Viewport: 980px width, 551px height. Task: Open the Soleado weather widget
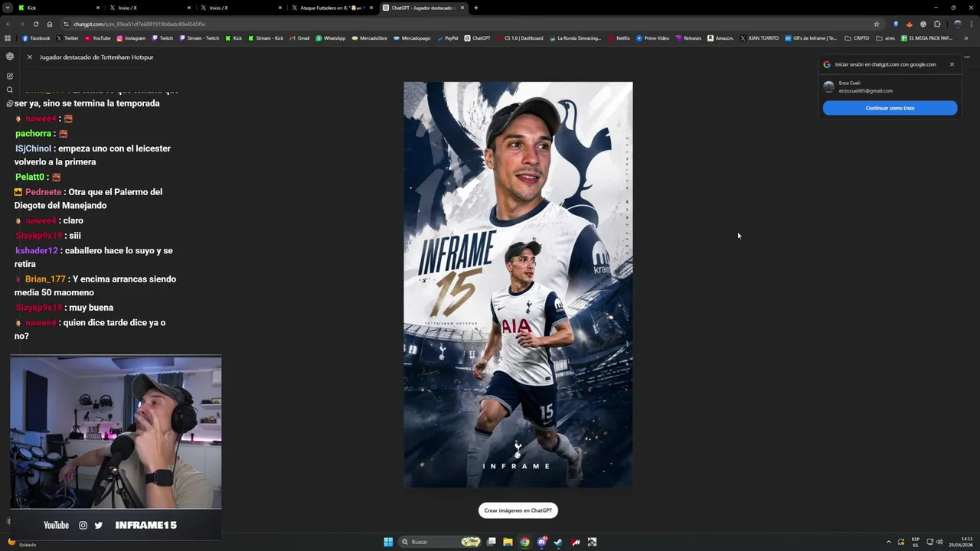coord(21,542)
